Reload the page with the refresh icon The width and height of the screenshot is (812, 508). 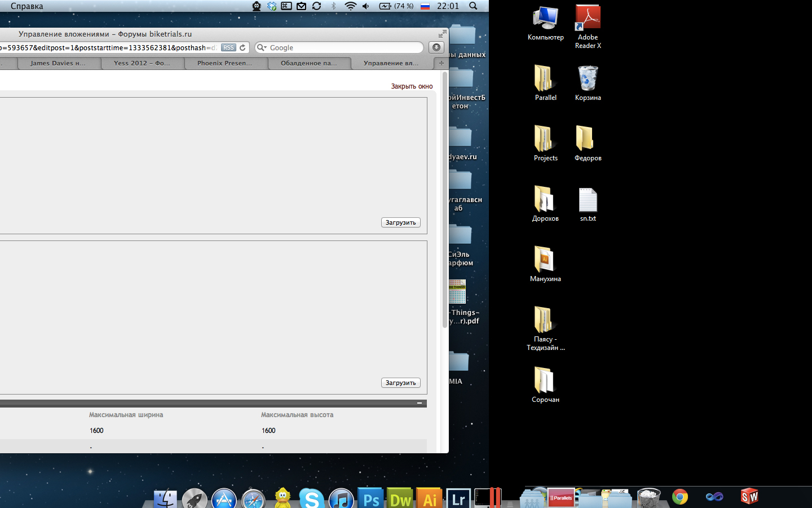(242, 48)
